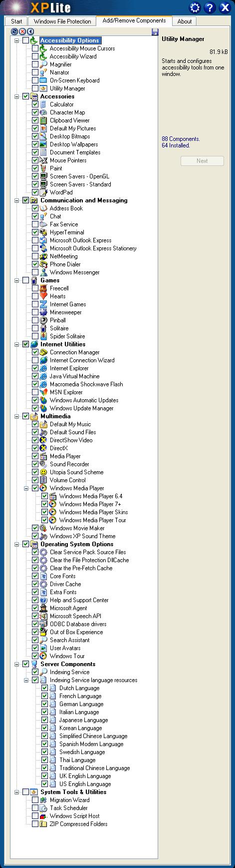Select Windows XP Sound Theme row
This screenshot has height=868, width=235.
pyautogui.click(x=82, y=536)
